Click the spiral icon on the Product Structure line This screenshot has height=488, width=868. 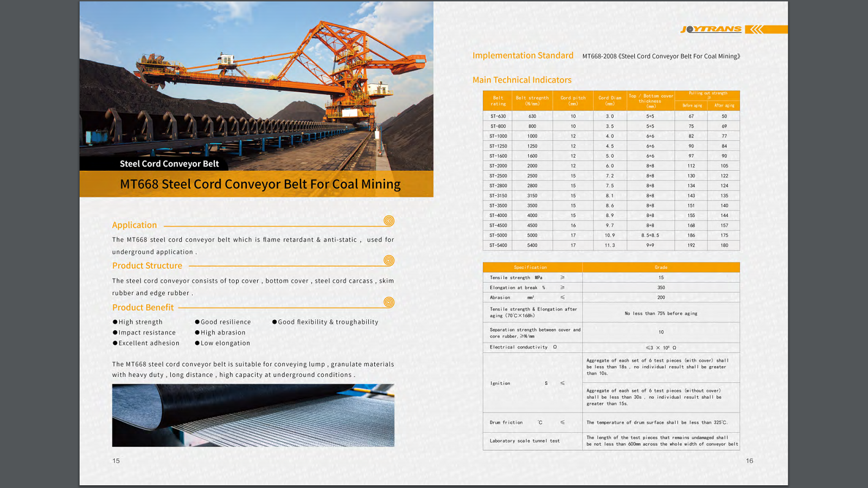[x=389, y=260]
